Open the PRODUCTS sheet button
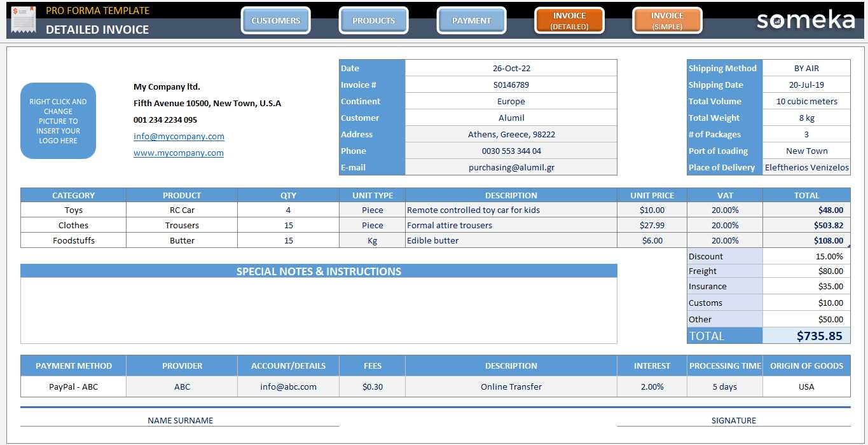Image resolution: width=868 pixels, height=445 pixels. (374, 20)
